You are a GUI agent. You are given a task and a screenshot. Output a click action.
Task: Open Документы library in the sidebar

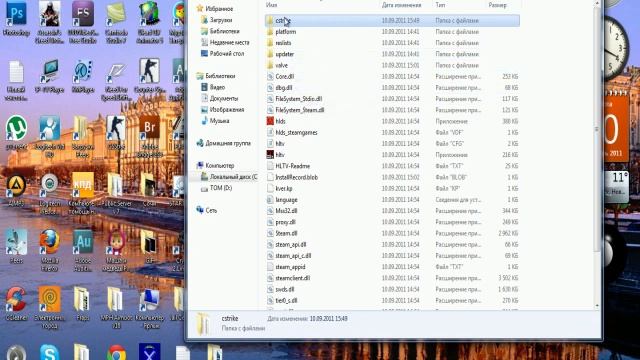[x=224, y=98]
